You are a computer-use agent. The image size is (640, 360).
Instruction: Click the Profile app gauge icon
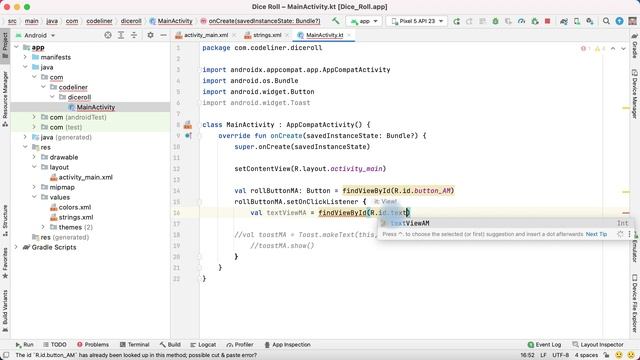(521, 21)
